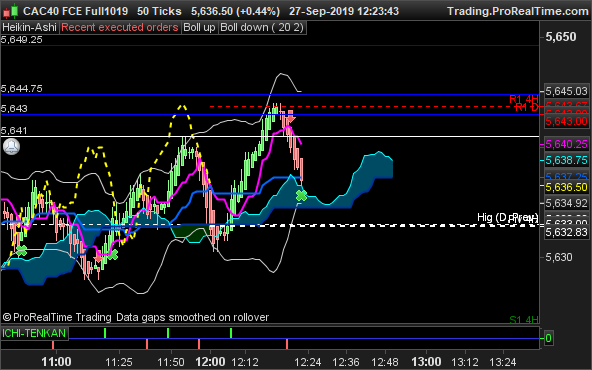Click the 5,643.00 red price tag
This screenshot has height=370, width=592.
tap(566, 121)
